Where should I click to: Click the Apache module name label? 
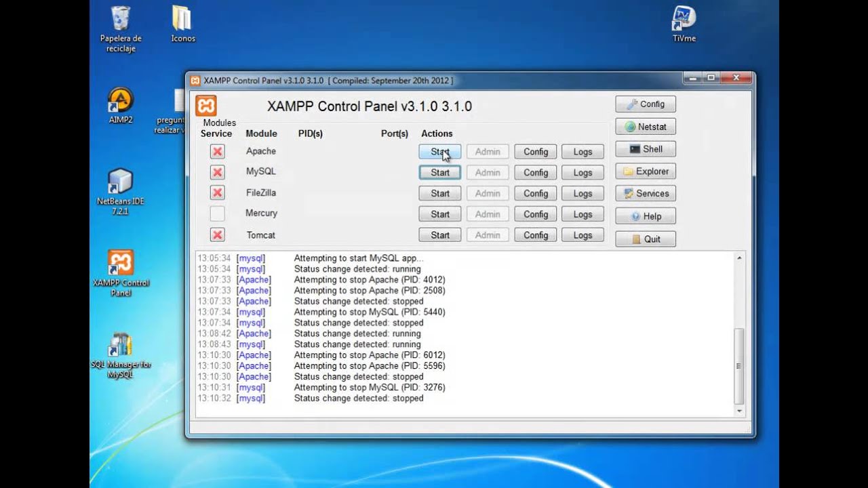click(261, 151)
